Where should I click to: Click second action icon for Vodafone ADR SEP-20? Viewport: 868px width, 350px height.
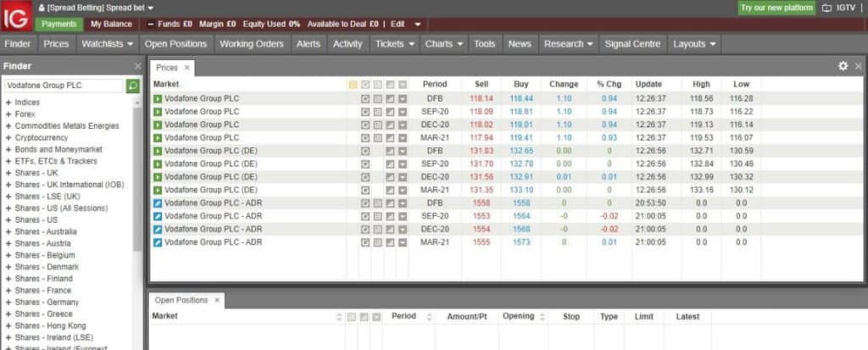point(377,216)
